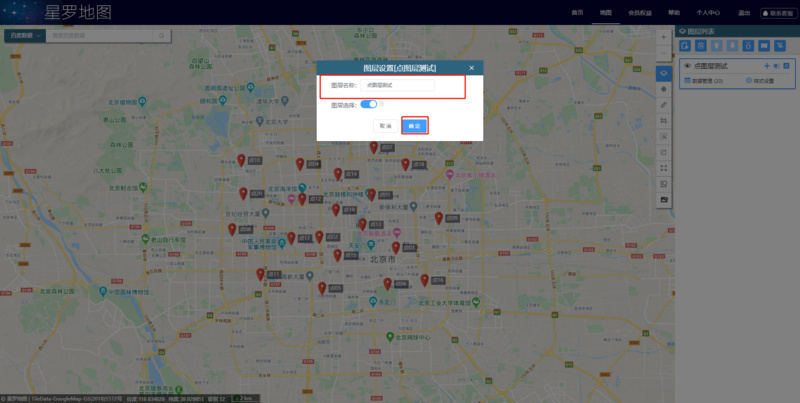Image resolution: width=800 pixels, height=403 pixels.
Task: Open 样式设置 for the layer
Action: pos(760,81)
